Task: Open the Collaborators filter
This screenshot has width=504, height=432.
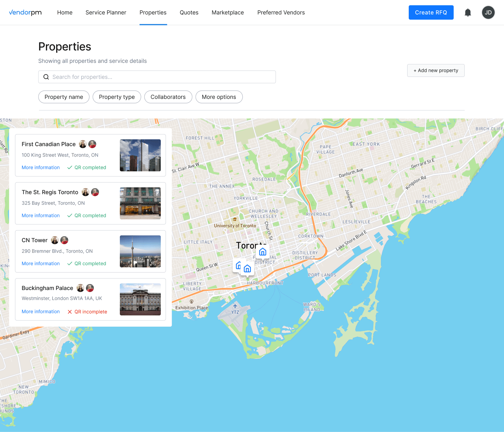Action: pyautogui.click(x=168, y=97)
